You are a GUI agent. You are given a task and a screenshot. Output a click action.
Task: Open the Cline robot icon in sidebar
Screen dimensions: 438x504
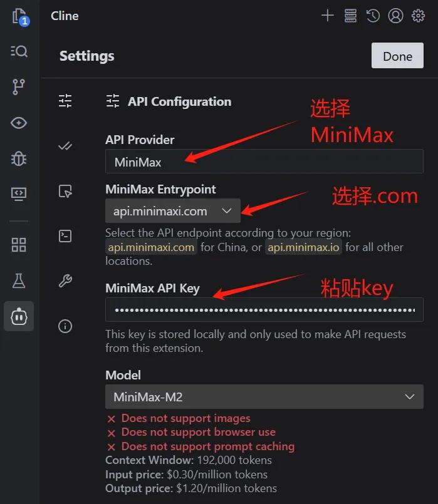pyautogui.click(x=19, y=317)
